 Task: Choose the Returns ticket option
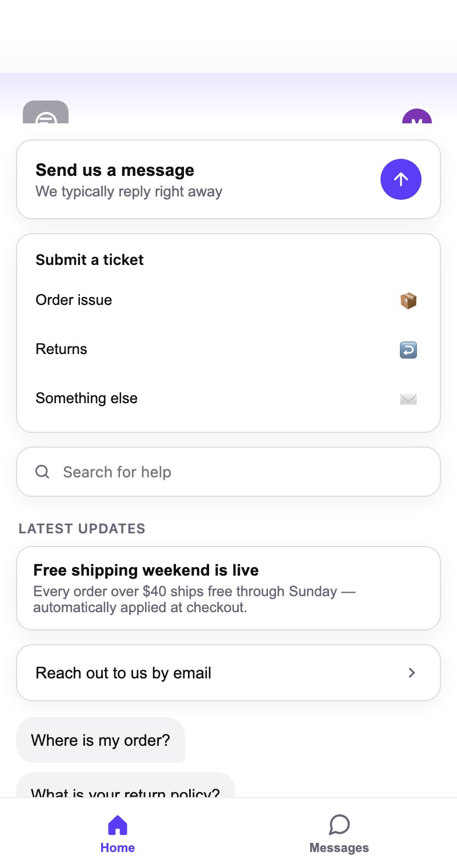click(x=228, y=349)
